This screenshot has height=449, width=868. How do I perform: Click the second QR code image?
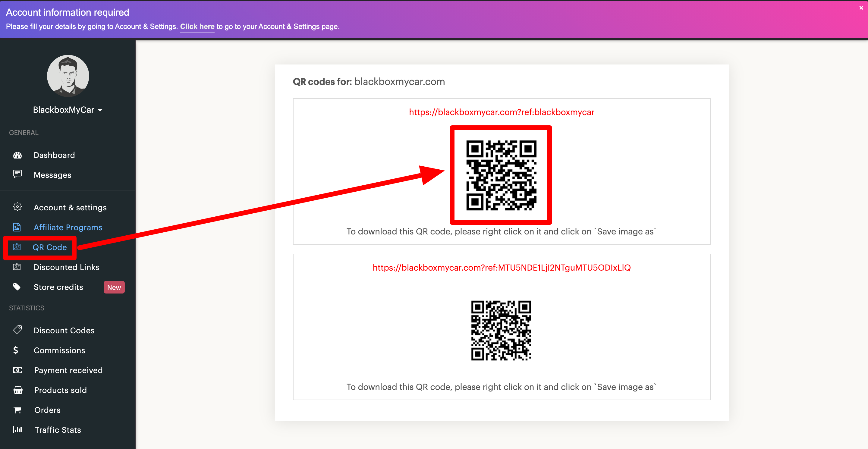click(501, 331)
